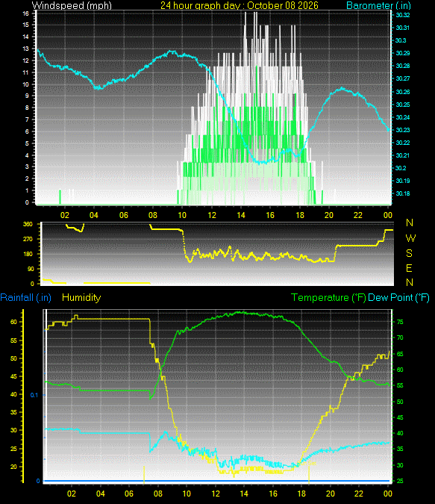Click the S compass letter beside direction graph

[x=409, y=253]
